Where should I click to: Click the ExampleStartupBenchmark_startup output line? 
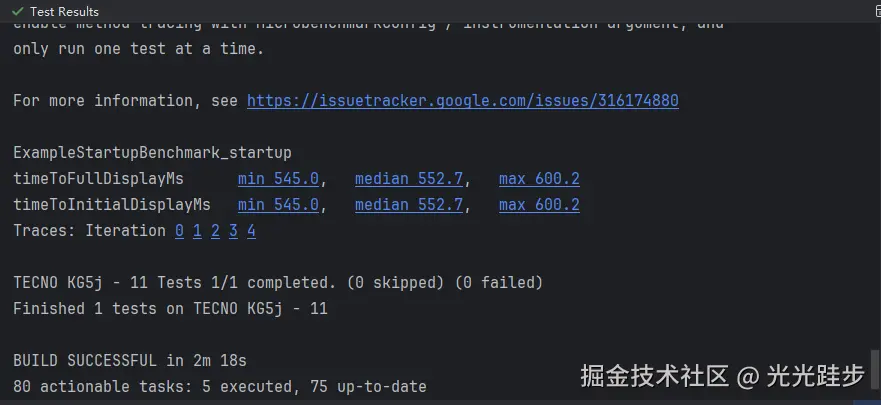pyautogui.click(x=152, y=153)
